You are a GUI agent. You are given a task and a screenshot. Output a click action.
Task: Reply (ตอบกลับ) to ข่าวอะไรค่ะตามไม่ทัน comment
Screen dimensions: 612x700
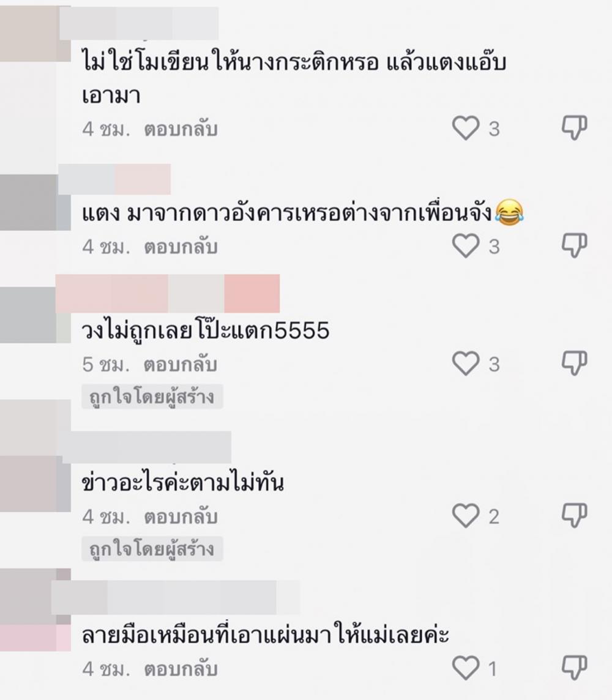[181, 517]
